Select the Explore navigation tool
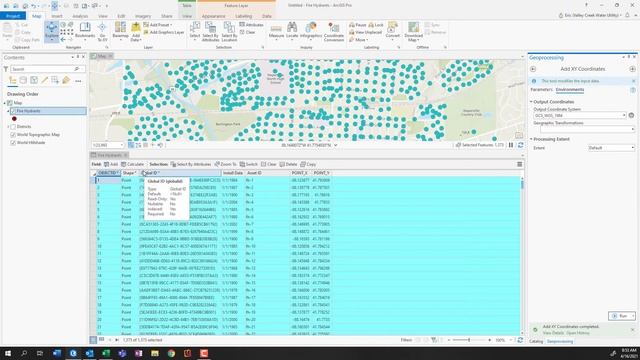The height and width of the screenshot is (360, 640). tap(51, 31)
